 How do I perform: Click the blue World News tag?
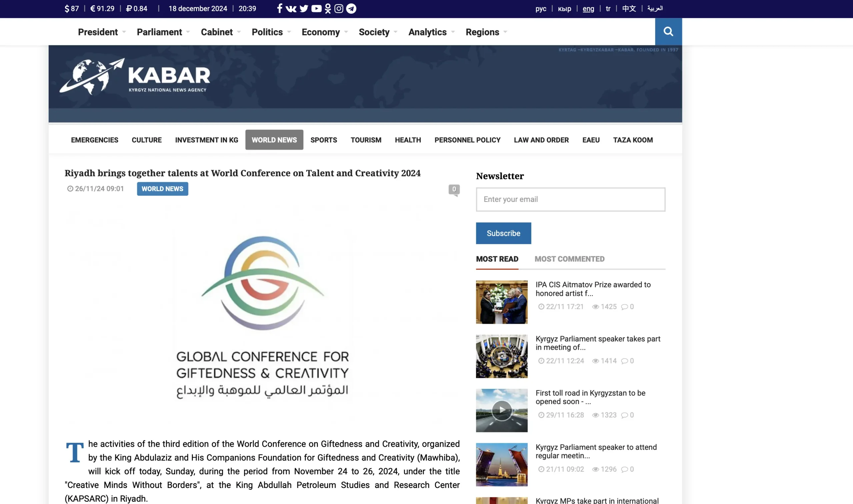[x=162, y=189]
